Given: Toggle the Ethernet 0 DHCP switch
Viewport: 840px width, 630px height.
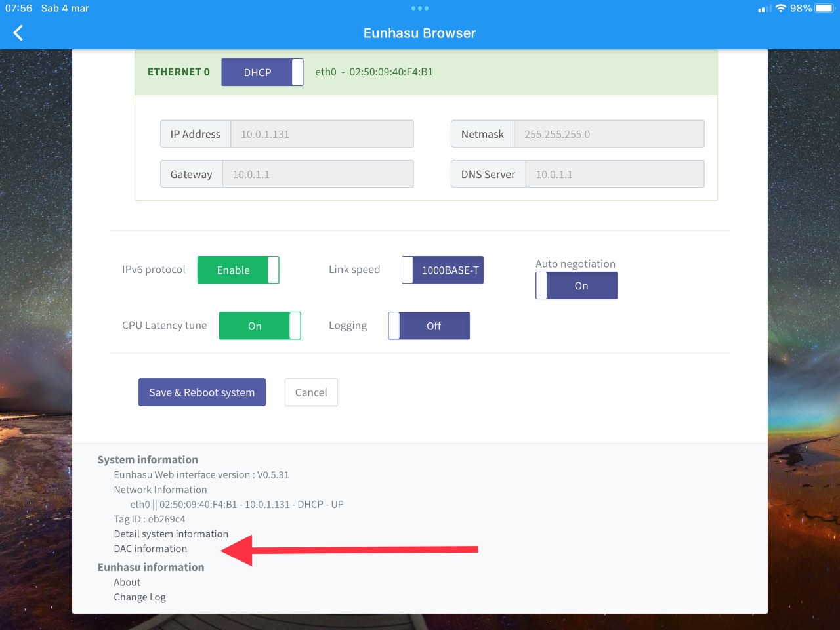Looking at the screenshot, I should (262, 72).
